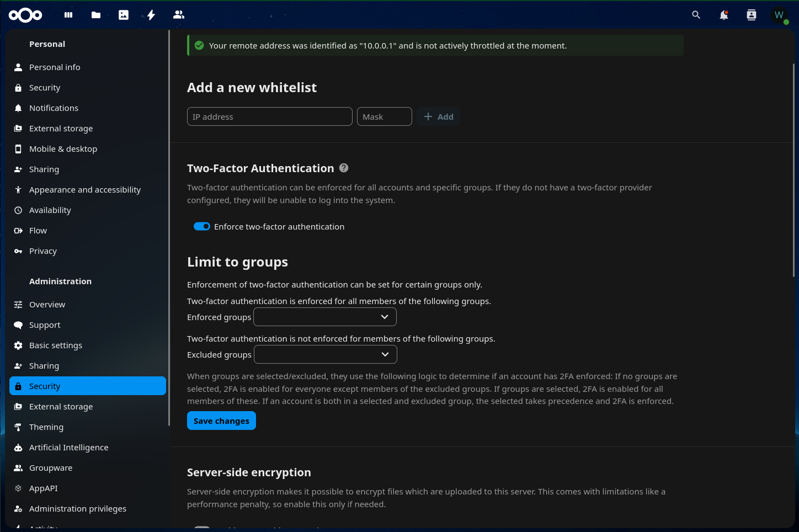
Task: Open the Activity lightning bolt icon
Action: coord(151,15)
